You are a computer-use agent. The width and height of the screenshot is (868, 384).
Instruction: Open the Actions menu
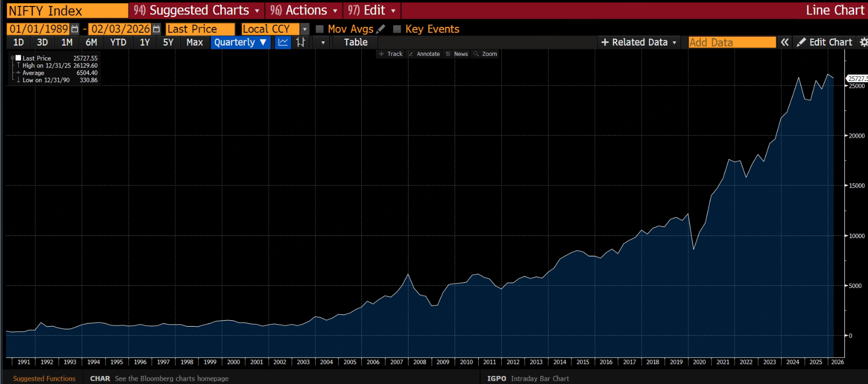[x=303, y=10]
